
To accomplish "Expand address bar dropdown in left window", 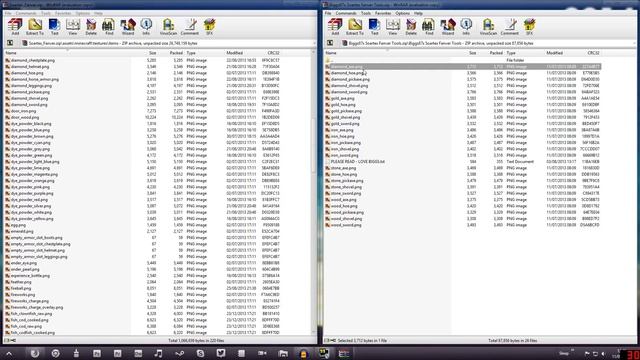I will pos(314,43).
